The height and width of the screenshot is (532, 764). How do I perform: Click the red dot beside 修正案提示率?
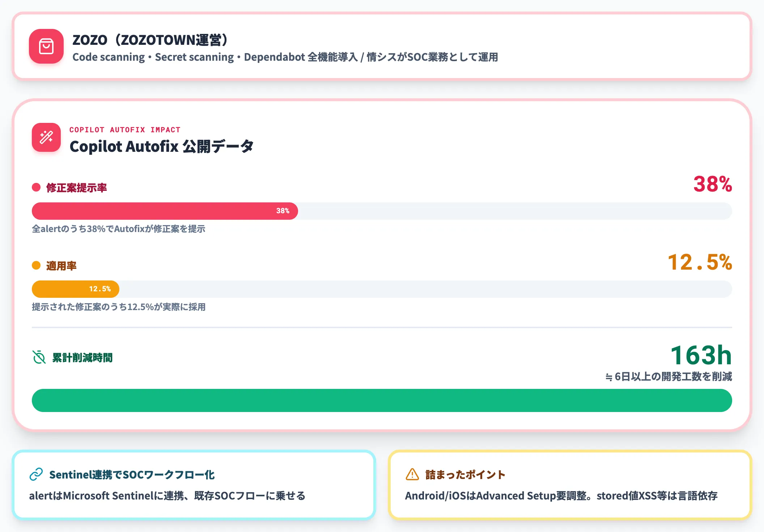(x=36, y=187)
